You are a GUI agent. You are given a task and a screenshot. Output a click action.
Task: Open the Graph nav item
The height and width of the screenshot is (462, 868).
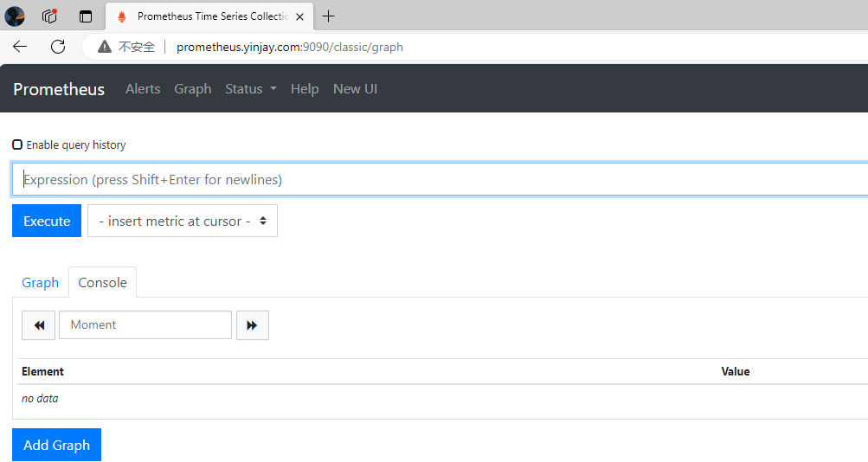[x=193, y=89]
